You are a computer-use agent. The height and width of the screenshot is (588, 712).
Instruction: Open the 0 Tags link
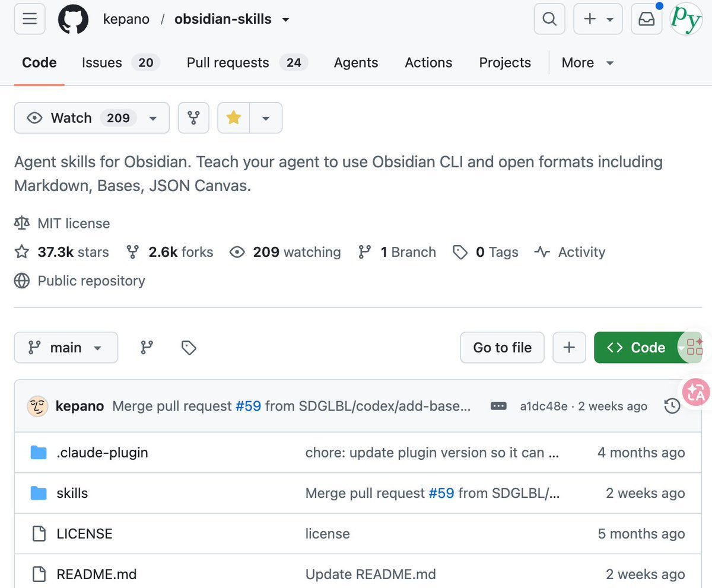tap(485, 252)
